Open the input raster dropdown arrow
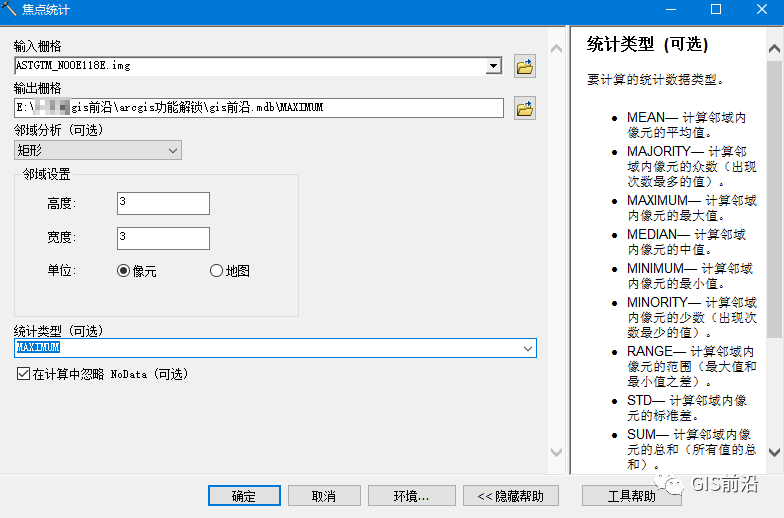The height and width of the screenshot is (518, 784). pos(494,66)
